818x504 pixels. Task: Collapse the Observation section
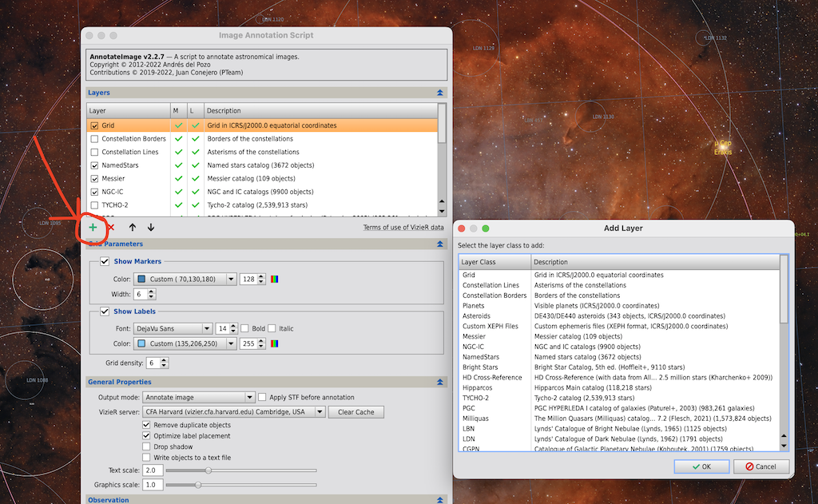click(x=440, y=500)
